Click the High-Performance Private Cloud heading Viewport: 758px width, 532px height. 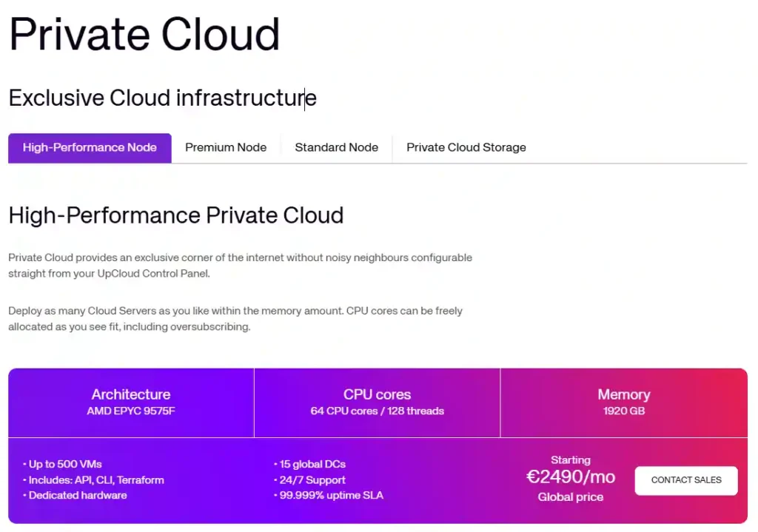pyautogui.click(x=176, y=215)
